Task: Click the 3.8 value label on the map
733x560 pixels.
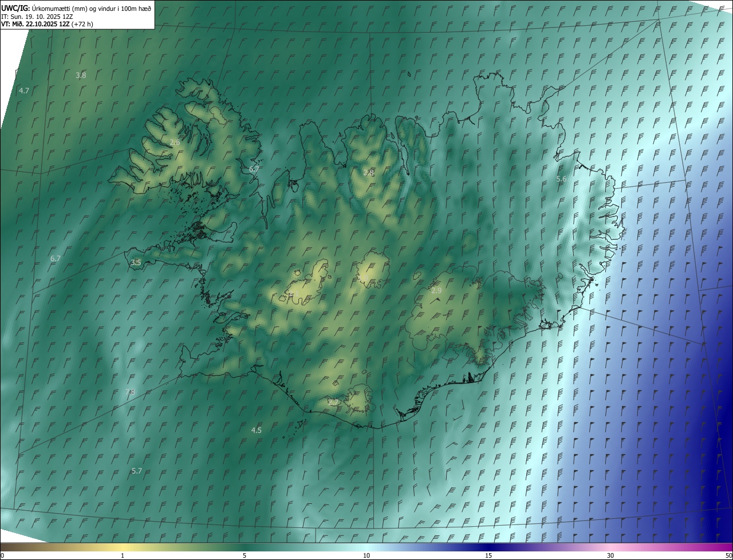Action: 81,76
